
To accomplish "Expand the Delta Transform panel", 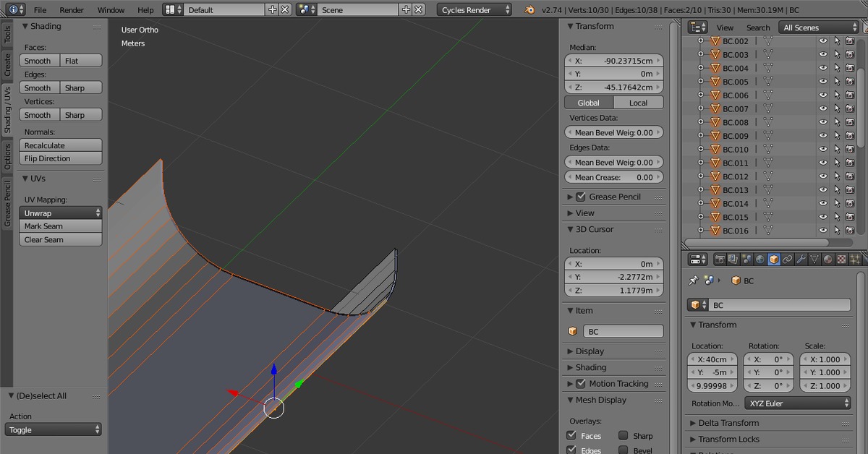I will (x=728, y=423).
